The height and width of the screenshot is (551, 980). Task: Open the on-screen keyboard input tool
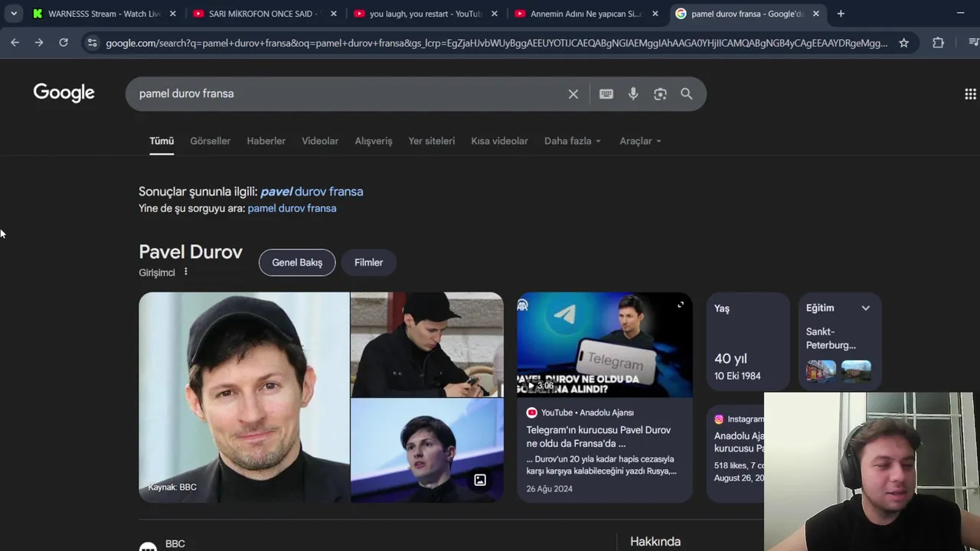[x=606, y=93]
